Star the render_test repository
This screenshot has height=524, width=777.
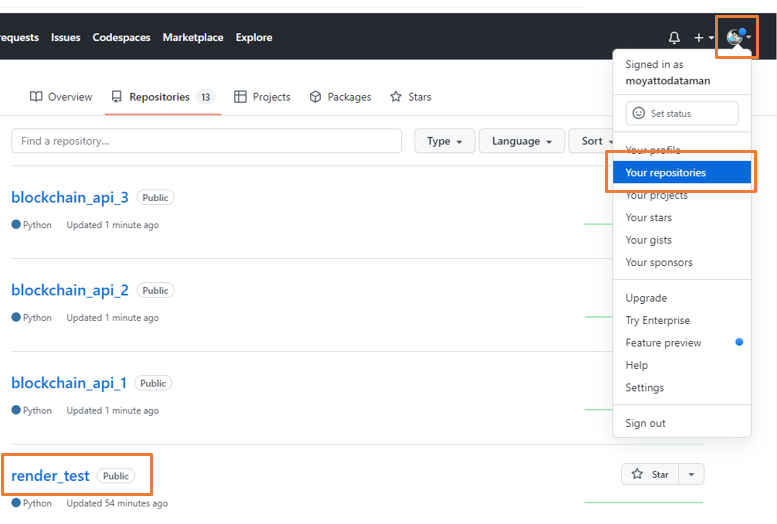650,474
